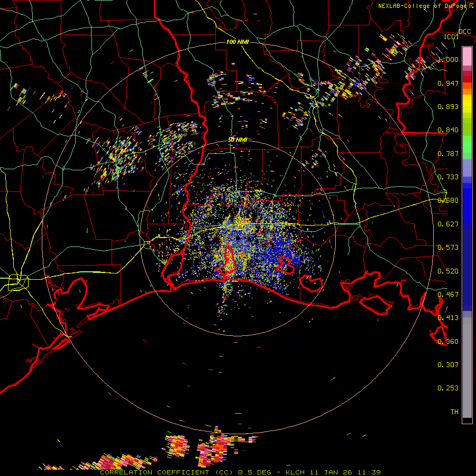The height and width of the screenshot is (476, 476).
Task: Click the 50 NMI range ring label
Action: click(237, 140)
